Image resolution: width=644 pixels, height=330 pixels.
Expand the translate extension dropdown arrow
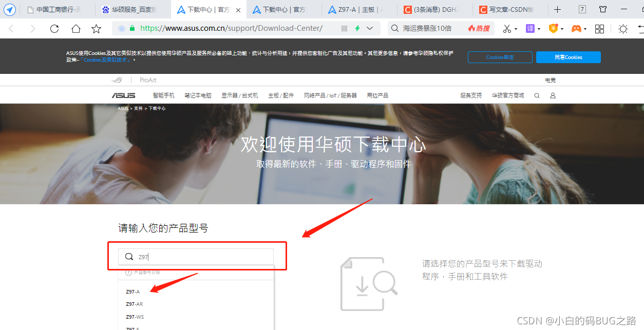539,29
